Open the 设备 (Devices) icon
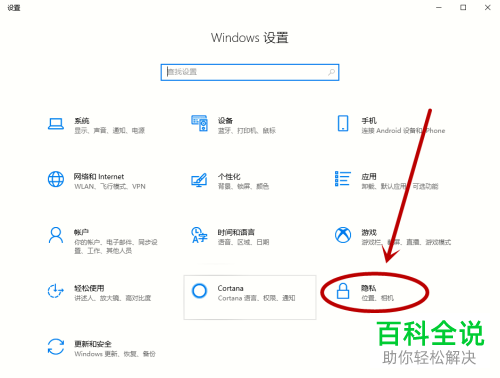500x378 pixels. point(199,123)
